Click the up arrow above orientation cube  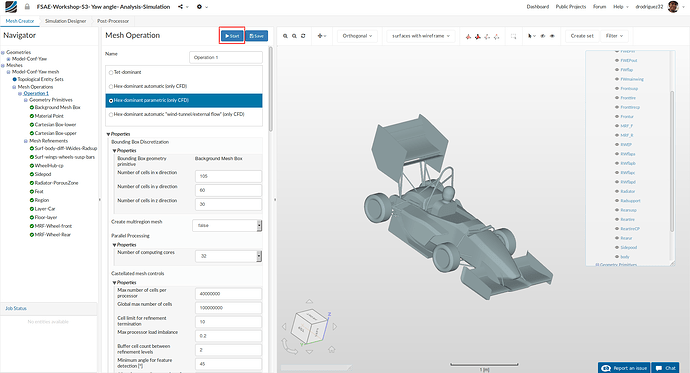309,302
